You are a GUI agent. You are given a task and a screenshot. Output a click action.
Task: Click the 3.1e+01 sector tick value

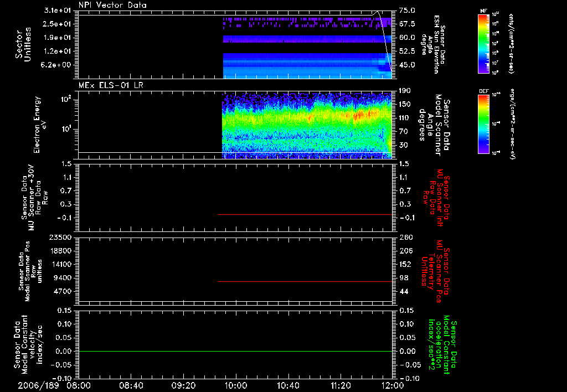[x=58, y=10]
